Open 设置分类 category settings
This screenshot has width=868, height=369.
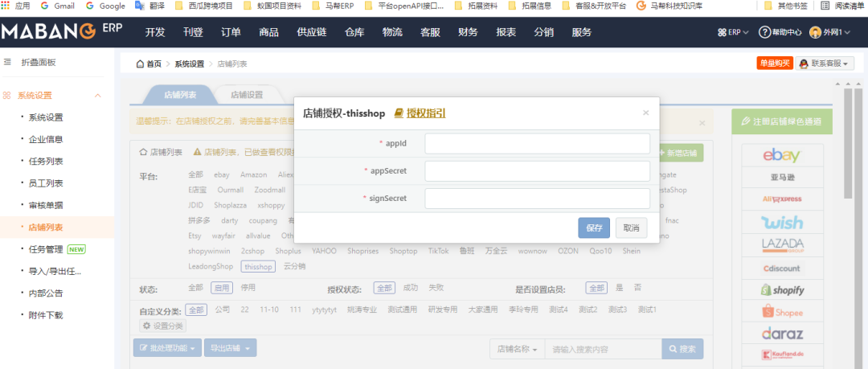[162, 326]
